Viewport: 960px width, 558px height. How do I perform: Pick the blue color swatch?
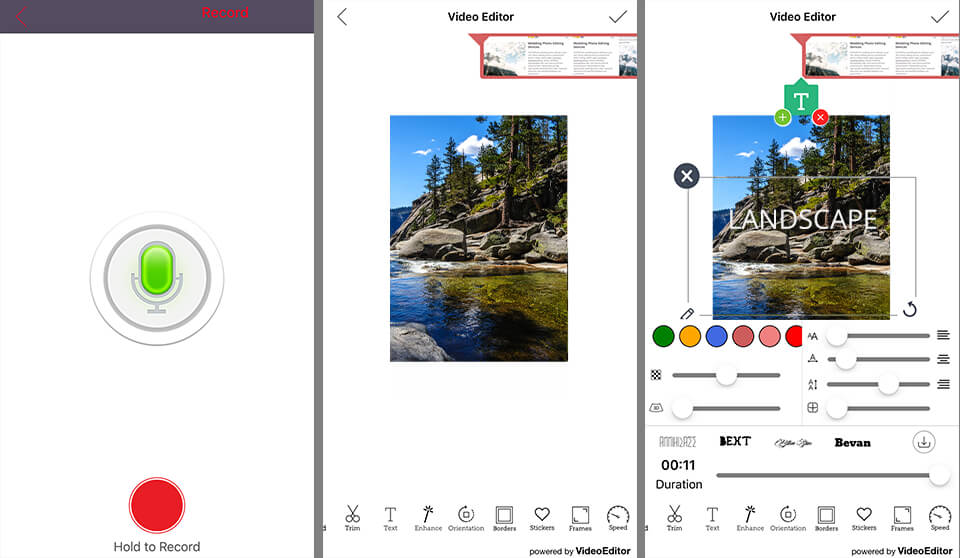pos(716,336)
